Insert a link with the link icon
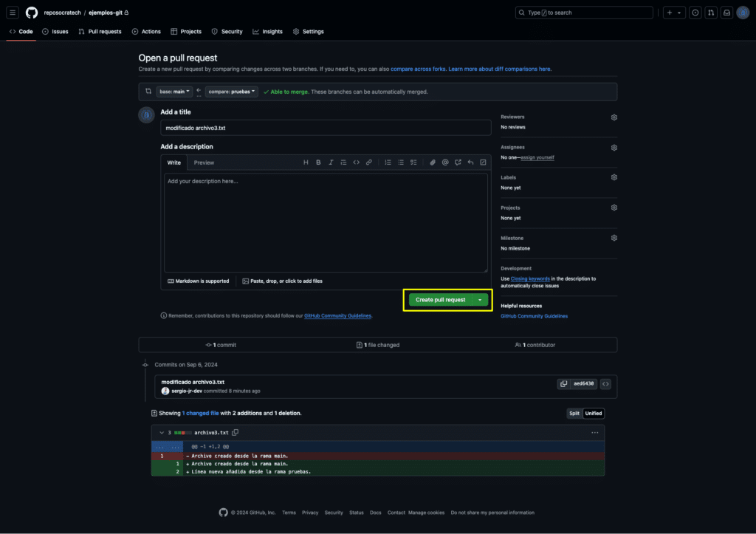This screenshot has width=756, height=534. click(x=369, y=162)
